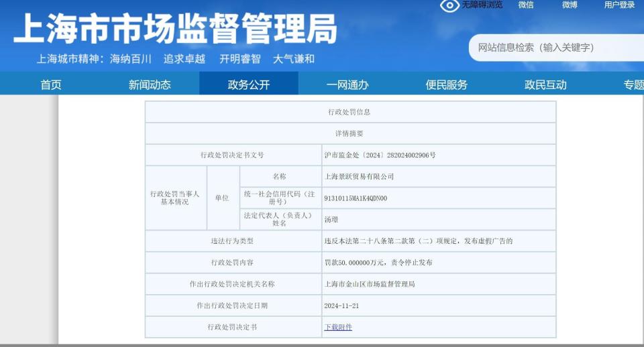Select the 政务公开 navigation tab

[x=248, y=84]
